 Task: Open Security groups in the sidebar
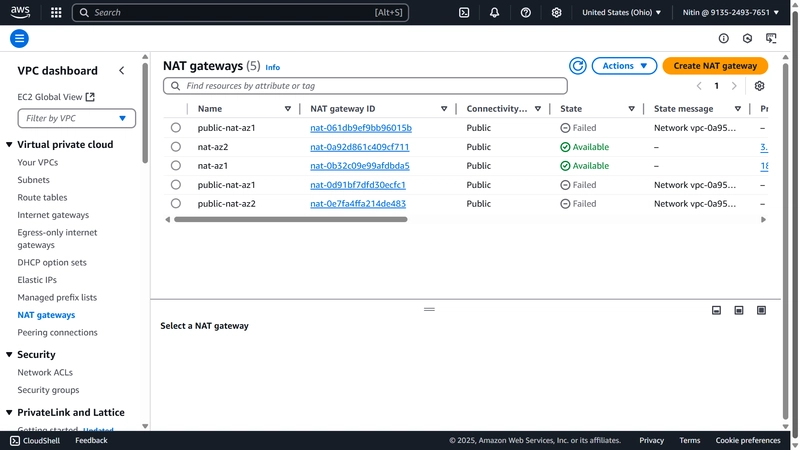tap(48, 390)
